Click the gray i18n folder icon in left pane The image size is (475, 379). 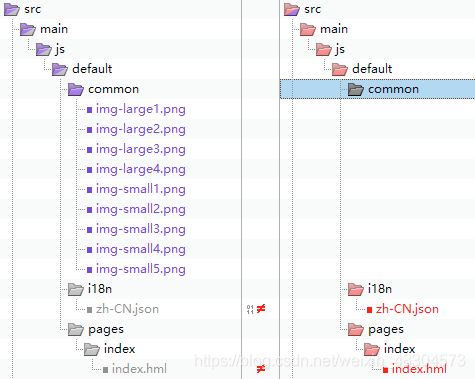[x=76, y=289]
